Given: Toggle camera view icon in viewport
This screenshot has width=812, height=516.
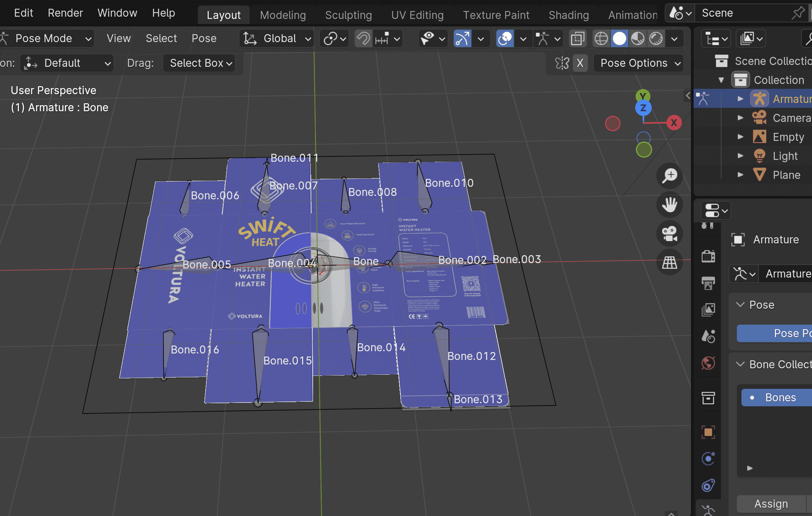Looking at the screenshot, I should click(x=670, y=234).
